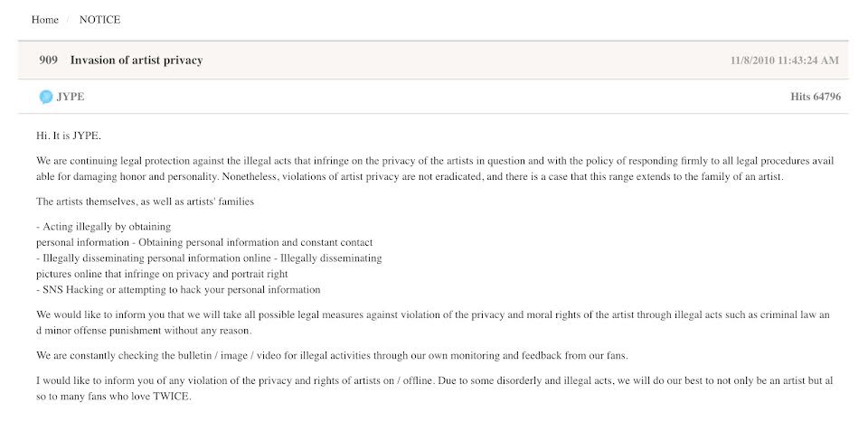Click the post number 909
Image resolution: width=868 pixels, height=422 pixels.
pyautogui.click(x=49, y=61)
